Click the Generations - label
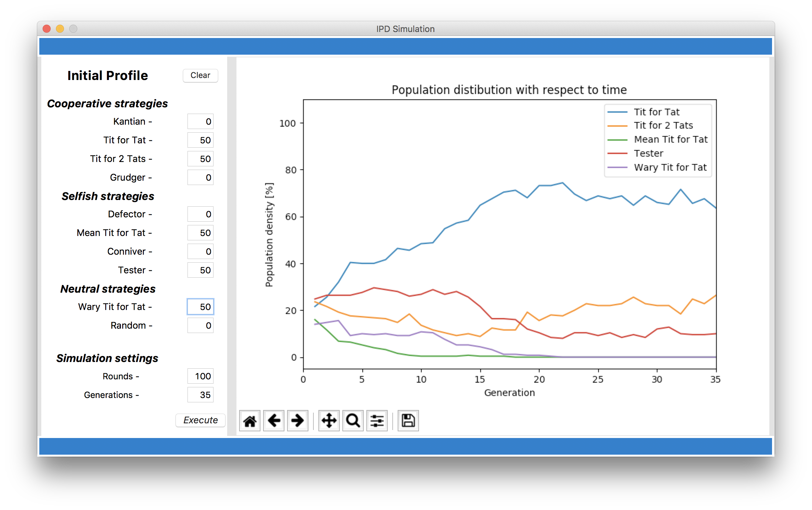 [112, 395]
